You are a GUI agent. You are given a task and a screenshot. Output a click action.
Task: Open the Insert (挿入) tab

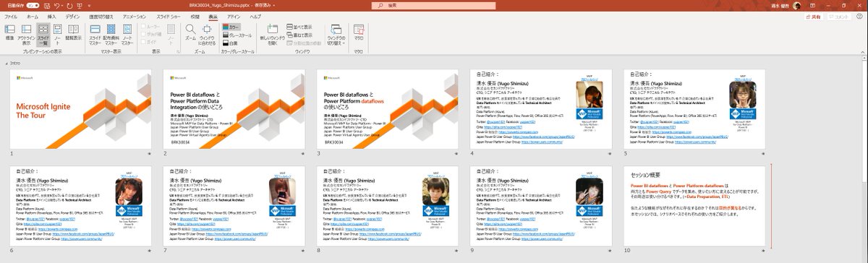click(51, 17)
